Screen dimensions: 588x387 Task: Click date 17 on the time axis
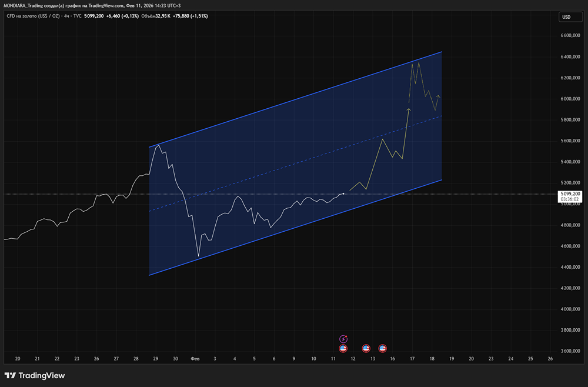412,358
